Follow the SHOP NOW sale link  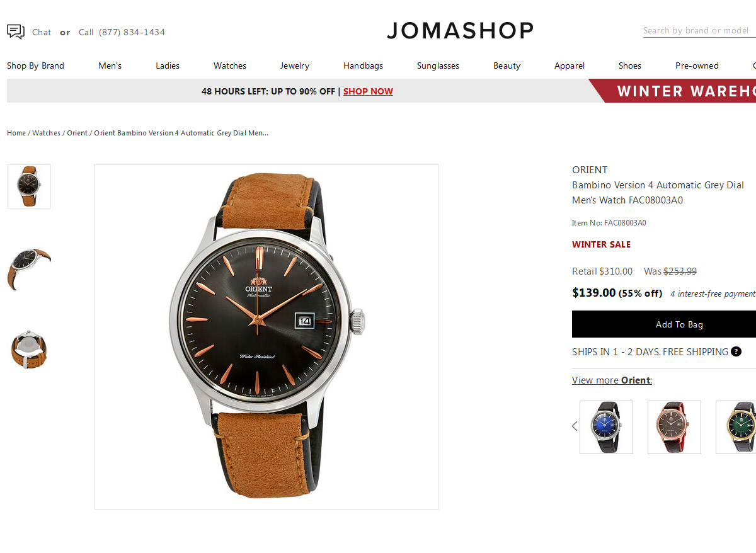[368, 91]
